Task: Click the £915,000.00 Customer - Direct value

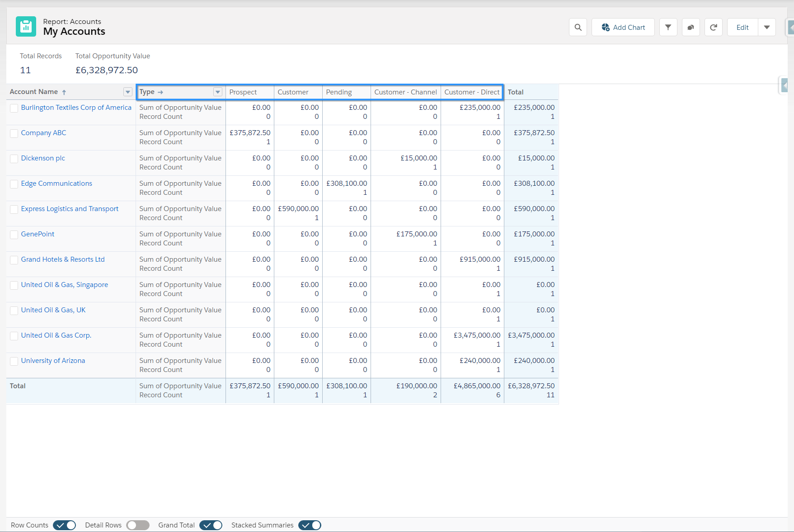Action: [x=480, y=259]
